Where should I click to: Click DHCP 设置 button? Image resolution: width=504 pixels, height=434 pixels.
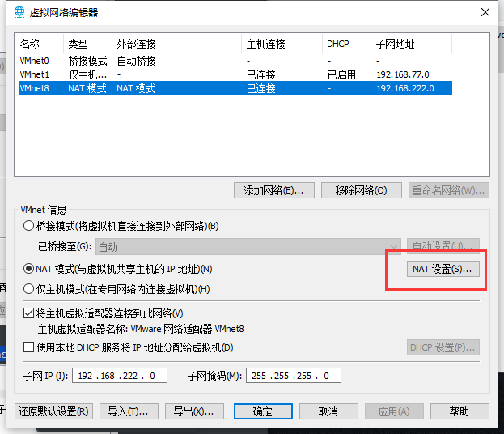(x=443, y=347)
